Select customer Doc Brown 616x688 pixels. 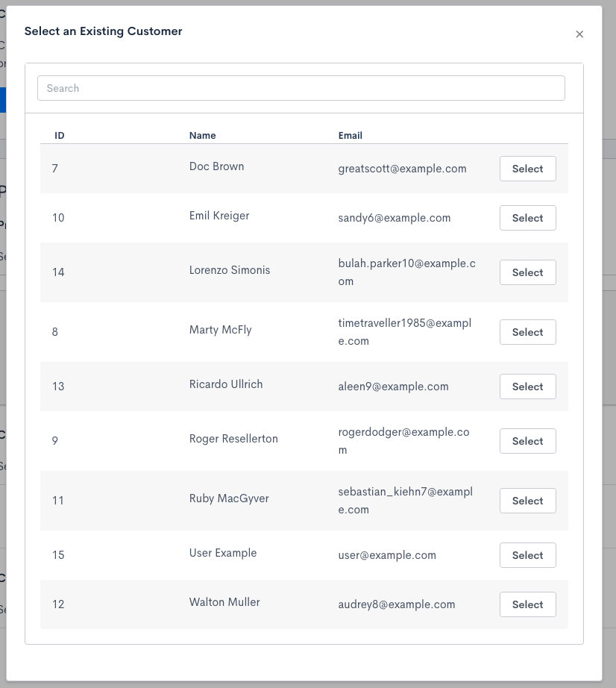pos(527,169)
